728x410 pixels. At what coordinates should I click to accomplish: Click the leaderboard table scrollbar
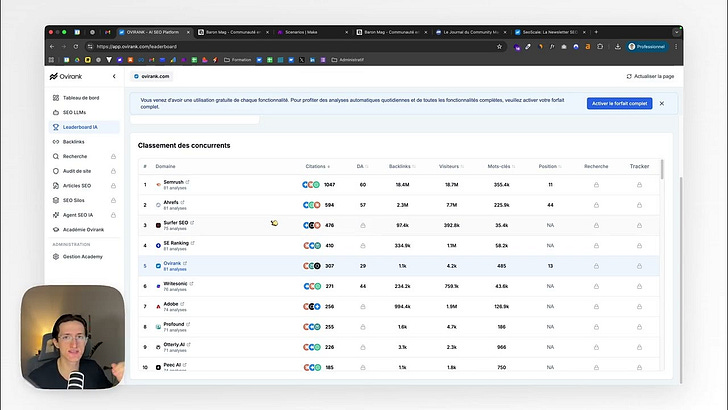[x=662, y=169]
